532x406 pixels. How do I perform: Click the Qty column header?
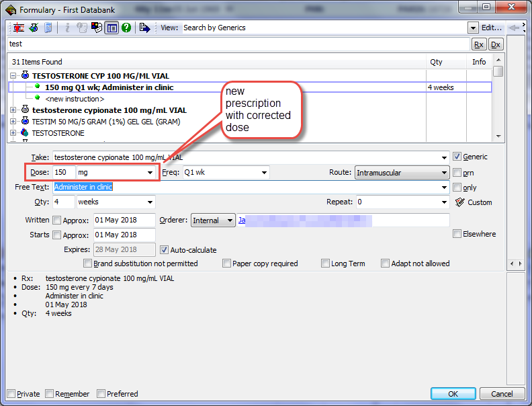pyautogui.click(x=437, y=62)
